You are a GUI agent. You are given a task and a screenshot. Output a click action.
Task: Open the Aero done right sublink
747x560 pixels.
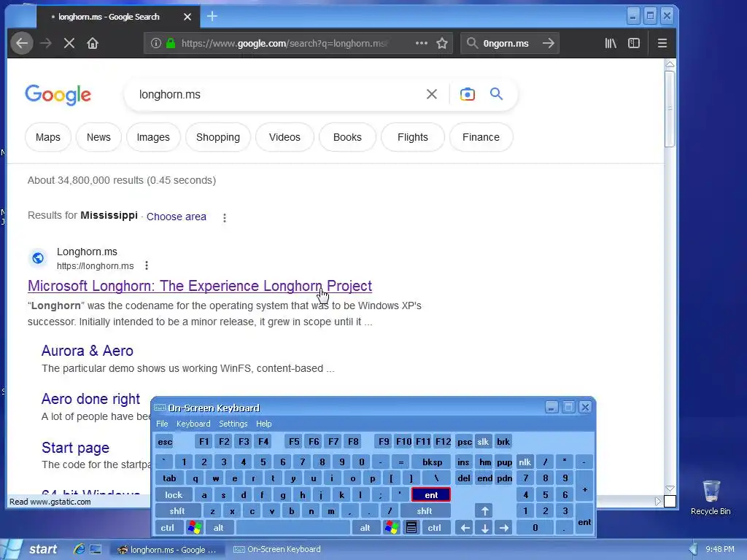[x=90, y=399]
